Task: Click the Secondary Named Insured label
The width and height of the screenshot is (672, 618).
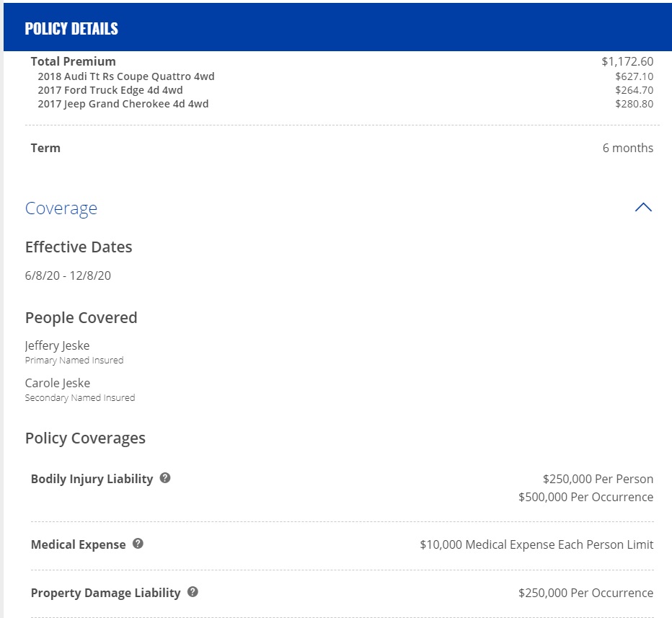Action: pyautogui.click(x=80, y=398)
